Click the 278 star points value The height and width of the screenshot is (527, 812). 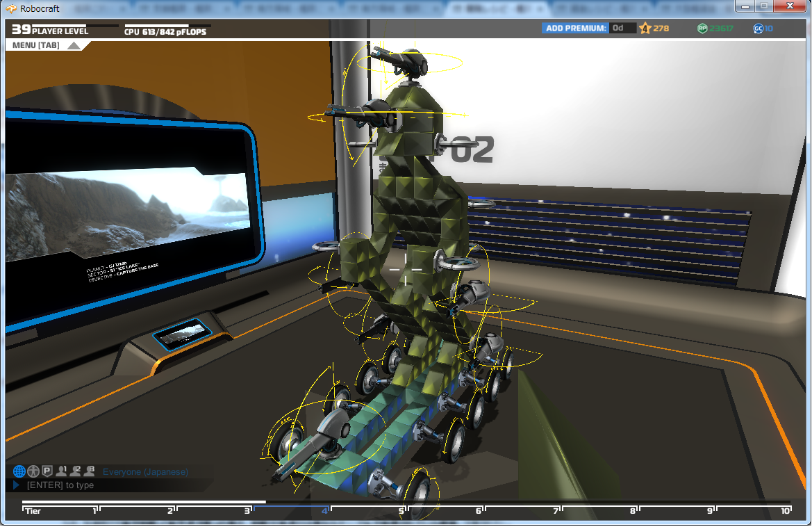tap(661, 28)
